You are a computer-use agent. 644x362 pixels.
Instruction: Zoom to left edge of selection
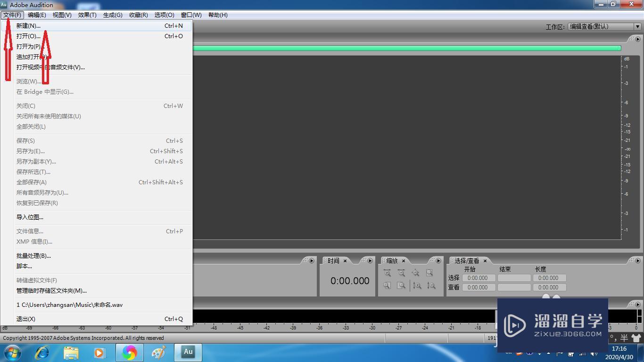[x=387, y=286]
